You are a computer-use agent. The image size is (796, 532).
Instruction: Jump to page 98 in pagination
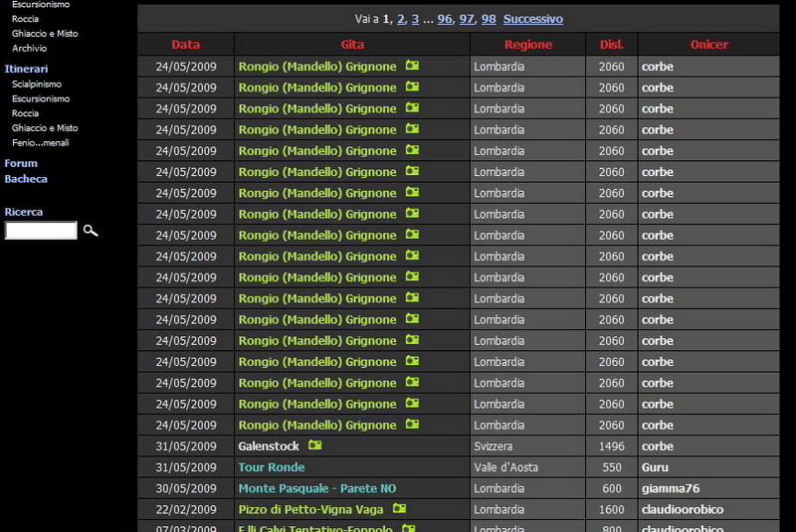[x=489, y=19]
